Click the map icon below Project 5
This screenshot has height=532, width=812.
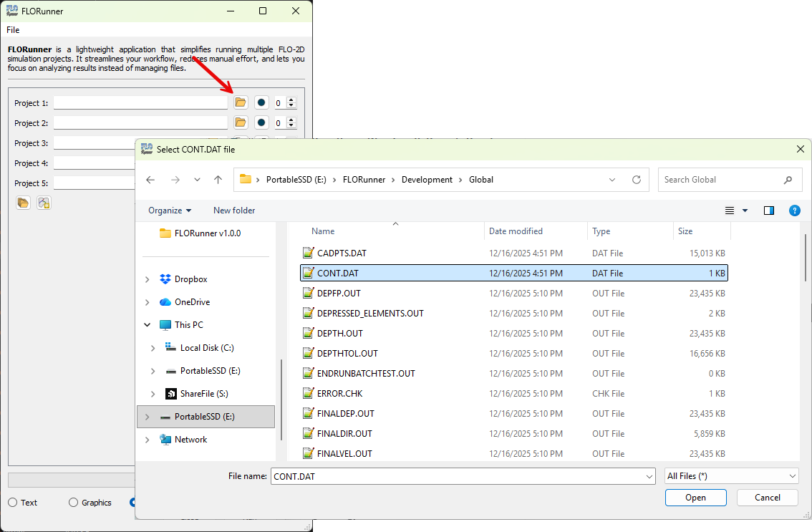[x=44, y=203]
